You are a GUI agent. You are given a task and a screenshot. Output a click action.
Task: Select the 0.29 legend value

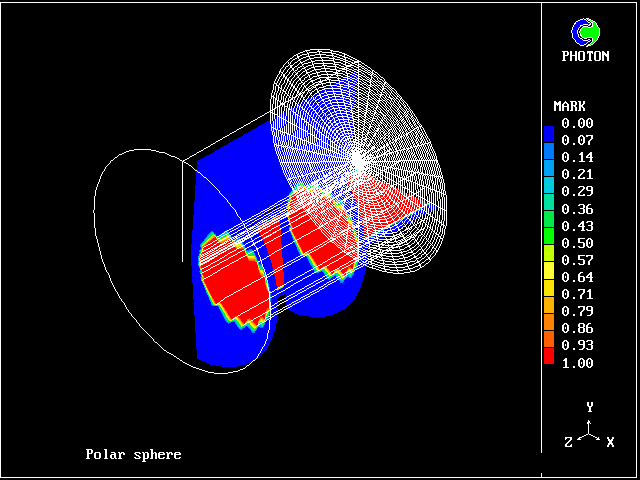(577, 191)
